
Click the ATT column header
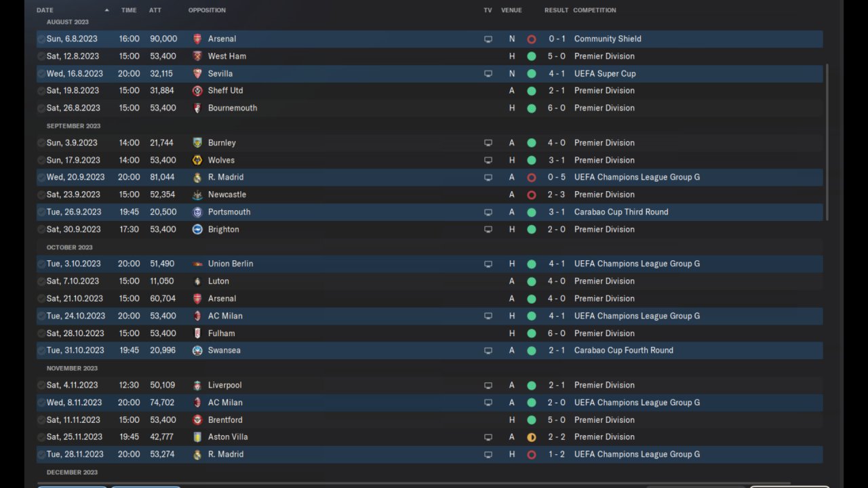[155, 10]
